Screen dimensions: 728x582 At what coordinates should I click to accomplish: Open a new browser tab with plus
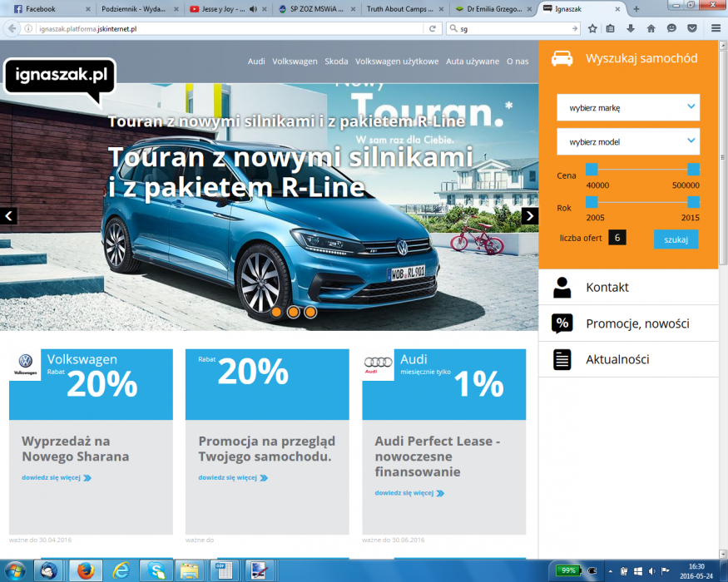636,9
